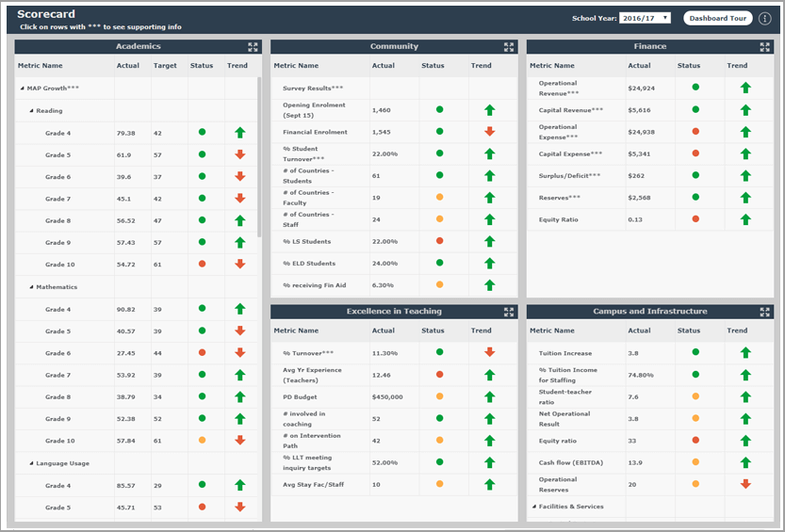Click the orange status dot for PD Budget

coord(439,396)
